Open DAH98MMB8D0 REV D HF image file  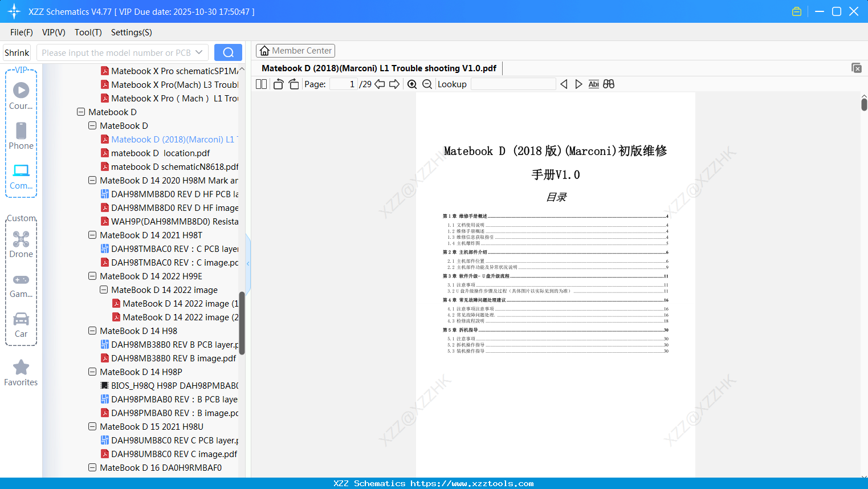[x=174, y=208]
